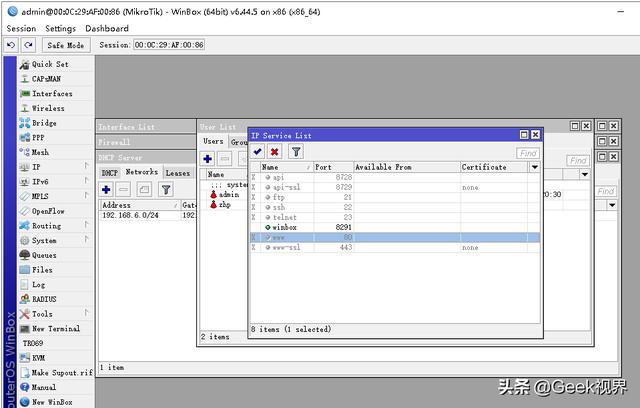Toggle Safe Mode button

point(65,45)
